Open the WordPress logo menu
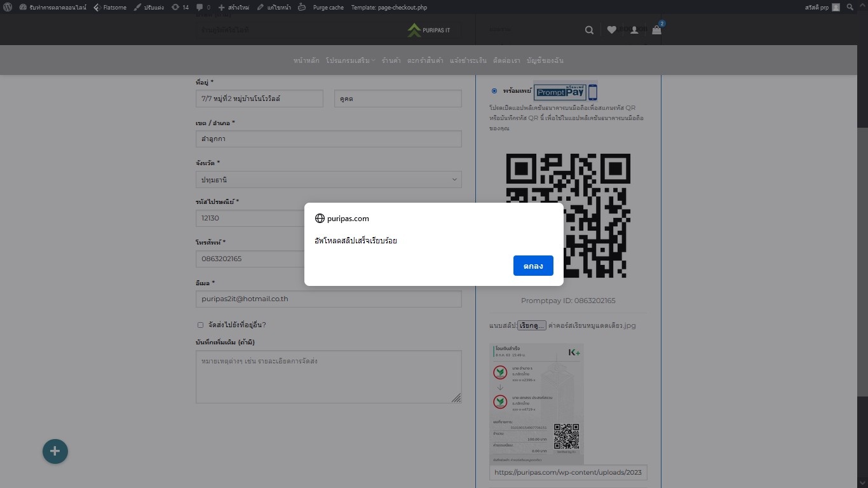The width and height of the screenshot is (868, 488). coord(7,7)
